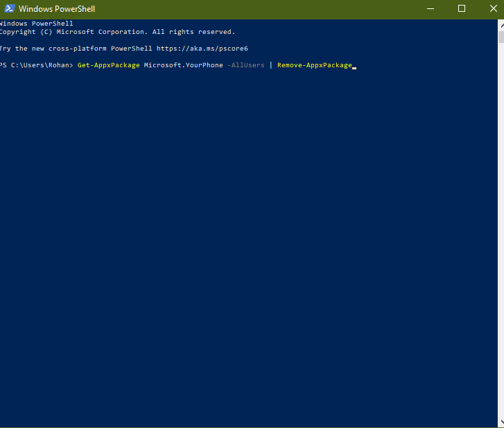The height and width of the screenshot is (428, 504).
Task: Open the PowerShell icon in the title bar
Action: [x=9, y=9]
